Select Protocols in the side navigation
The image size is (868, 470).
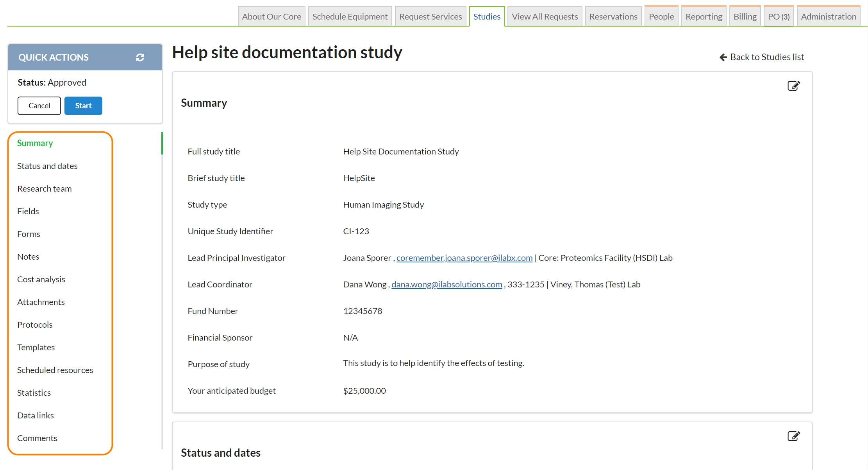[35, 325]
